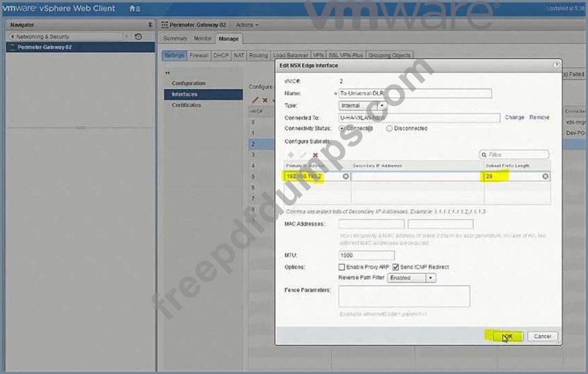Select the Connected radio button
The width and height of the screenshot is (588, 374).
[x=342, y=128]
